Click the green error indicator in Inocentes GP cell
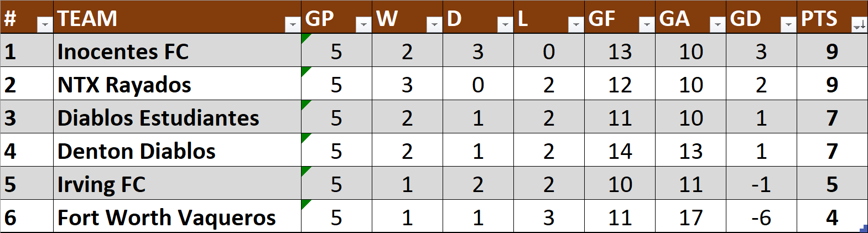 pyautogui.click(x=305, y=37)
